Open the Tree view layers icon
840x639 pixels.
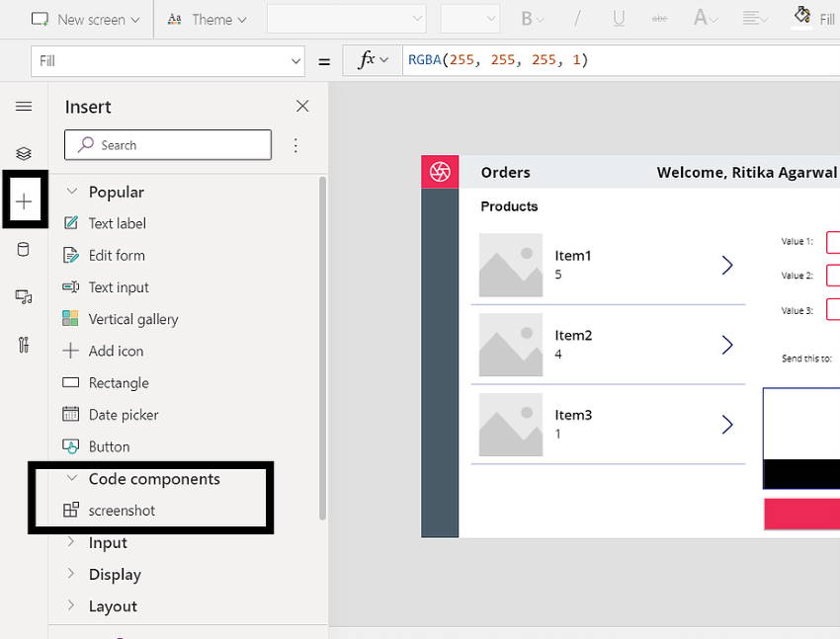(x=24, y=154)
